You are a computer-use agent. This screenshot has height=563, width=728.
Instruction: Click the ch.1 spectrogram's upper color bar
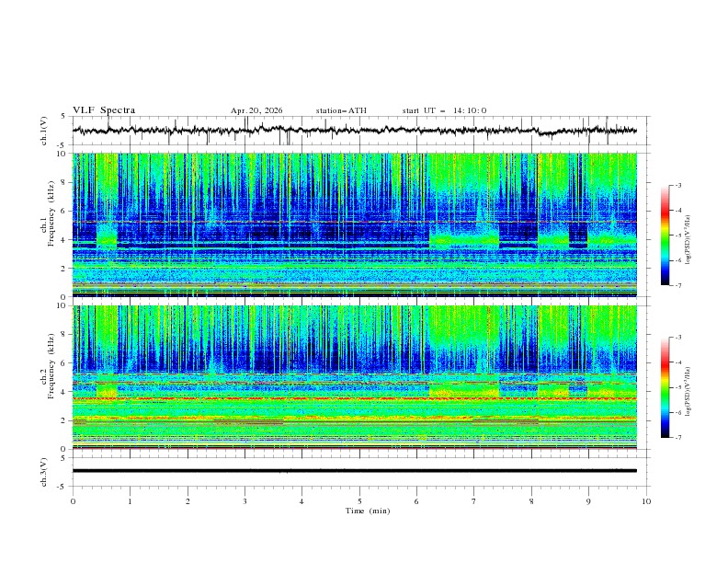coord(665,235)
